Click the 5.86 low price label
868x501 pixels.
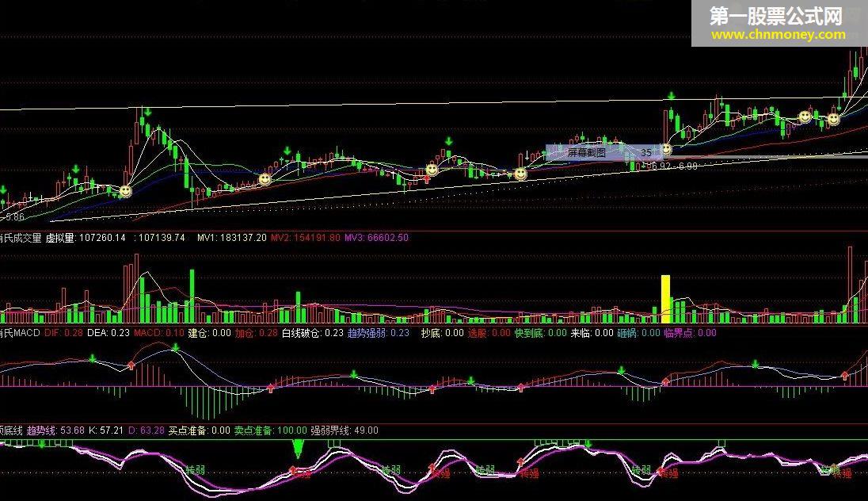13,216
